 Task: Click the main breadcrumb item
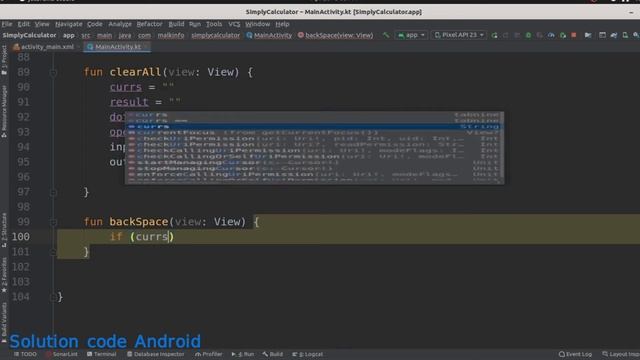(104, 36)
